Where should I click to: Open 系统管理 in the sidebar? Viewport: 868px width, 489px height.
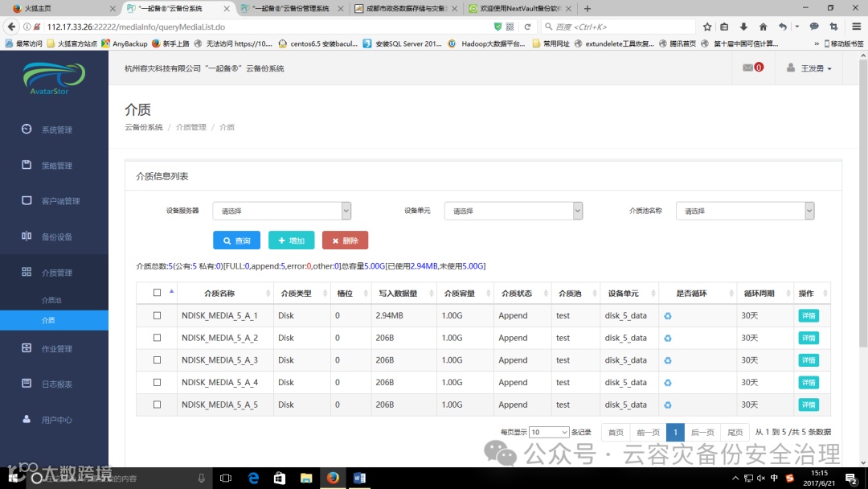click(x=55, y=129)
